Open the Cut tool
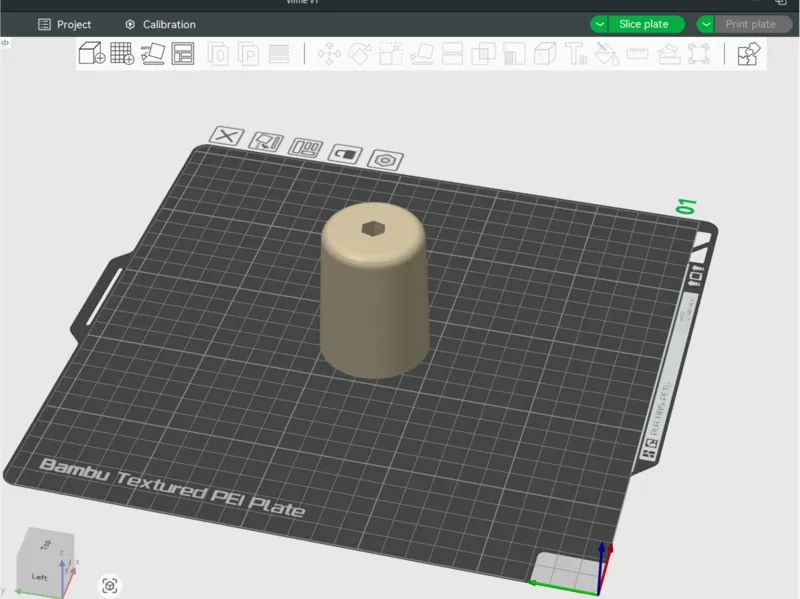Screen dimensions: 800x599 click(452, 54)
